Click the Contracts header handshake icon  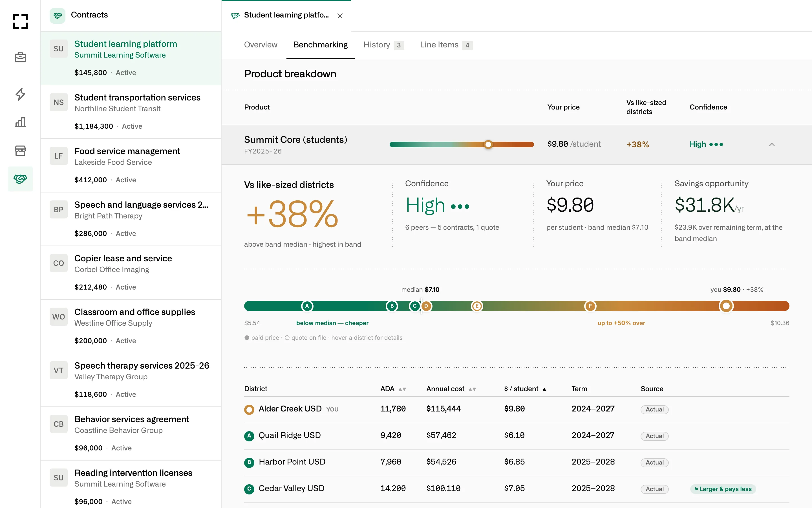[58, 16]
